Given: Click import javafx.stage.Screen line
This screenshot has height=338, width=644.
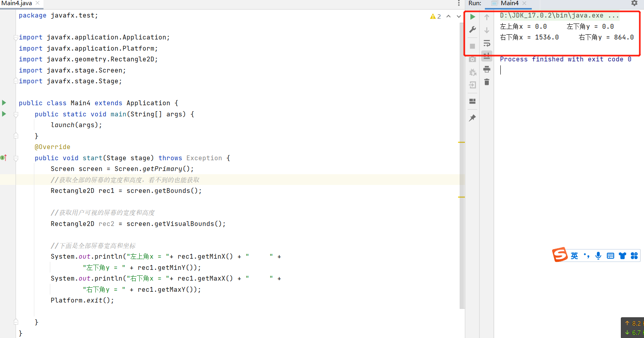Looking at the screenshot, I should click(x=72, y=71).
